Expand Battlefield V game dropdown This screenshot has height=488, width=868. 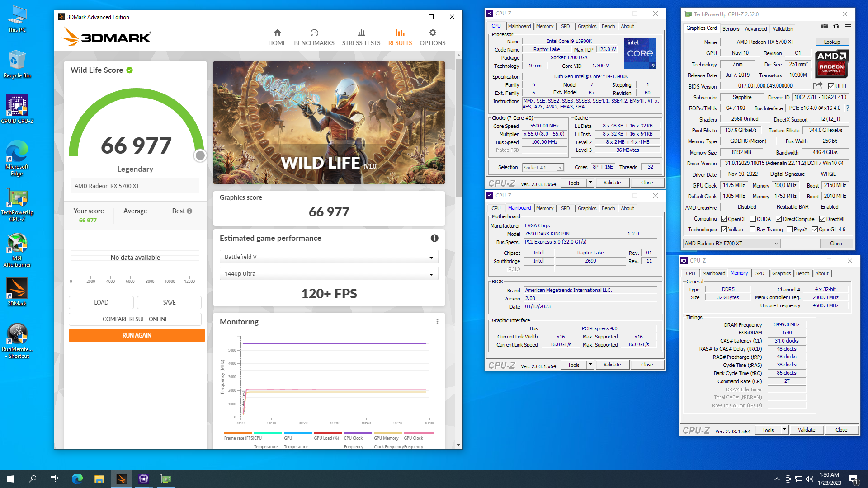[x=329, y=257]
